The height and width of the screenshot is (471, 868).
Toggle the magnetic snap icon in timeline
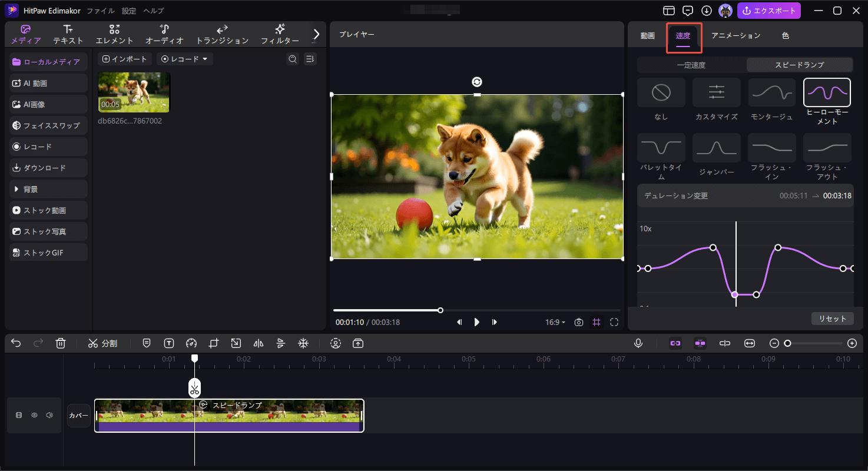click(700, 343)
